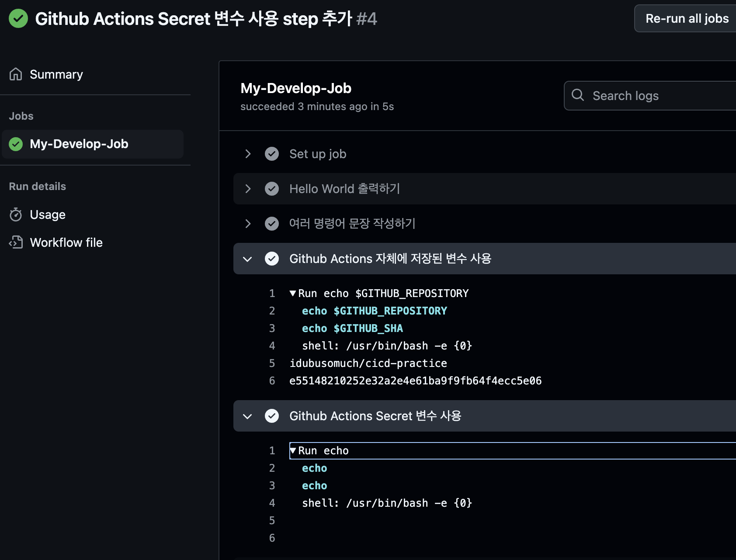
Task: Focus the Search logs field
Action: coord(650,96)
